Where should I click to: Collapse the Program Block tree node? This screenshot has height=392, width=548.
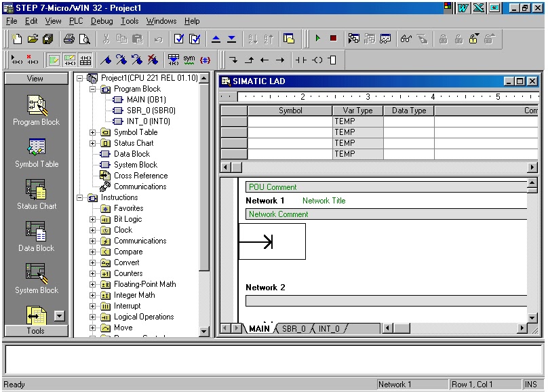(x=93, y=89)
